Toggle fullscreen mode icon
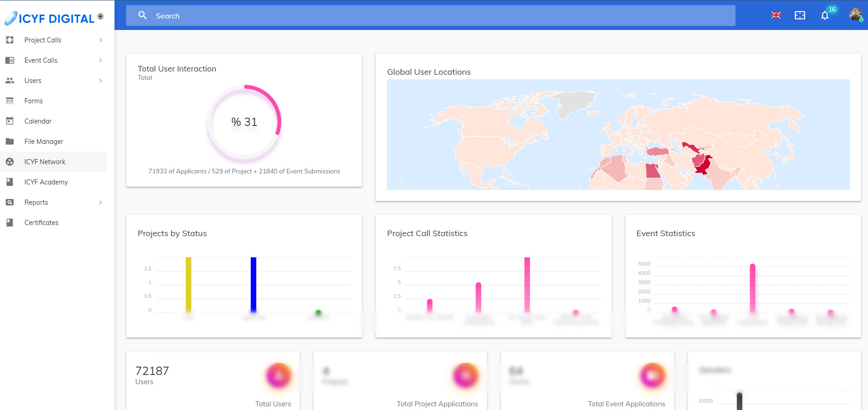 click(800, 15)
